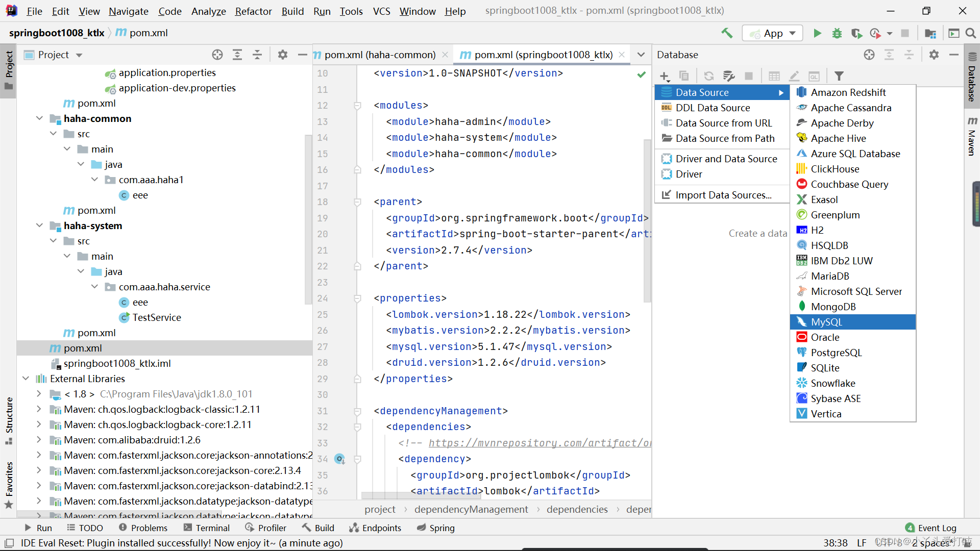Select DDL Data Source menu item

tap(722, 108)
